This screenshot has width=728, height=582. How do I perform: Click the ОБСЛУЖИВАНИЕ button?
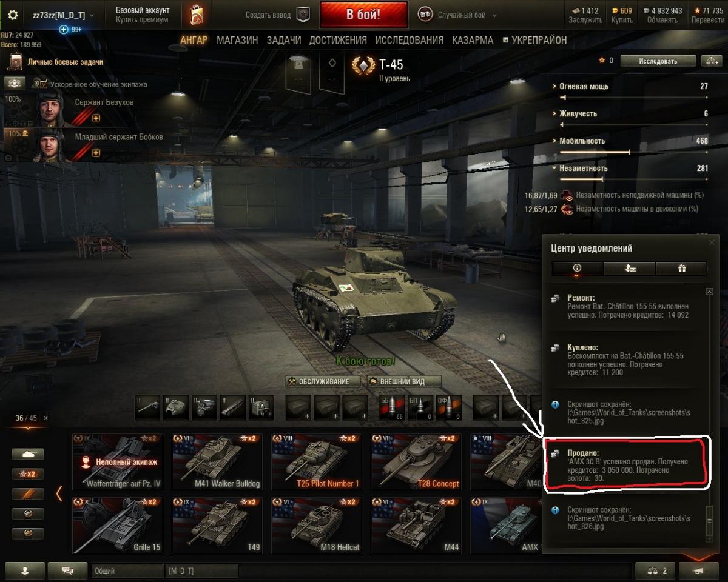click(x=323, y=381)
